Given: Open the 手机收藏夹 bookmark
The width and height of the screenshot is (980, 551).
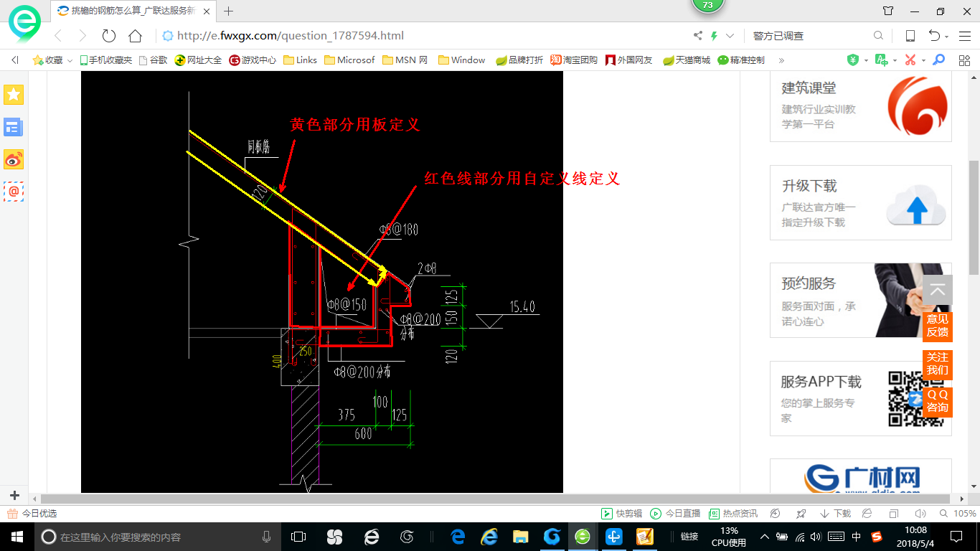Looking at the screenshot, I should click(x=105, y=60).
